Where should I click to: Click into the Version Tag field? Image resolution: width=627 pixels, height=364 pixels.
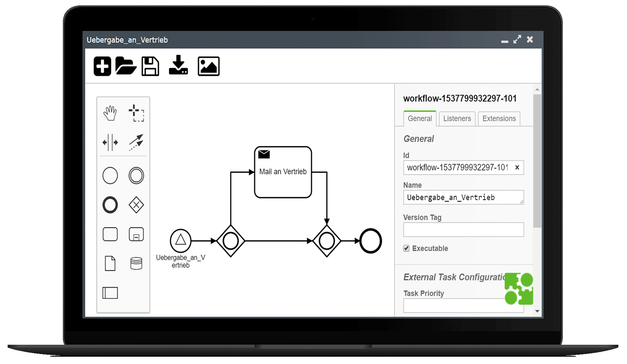coord(463,229)
